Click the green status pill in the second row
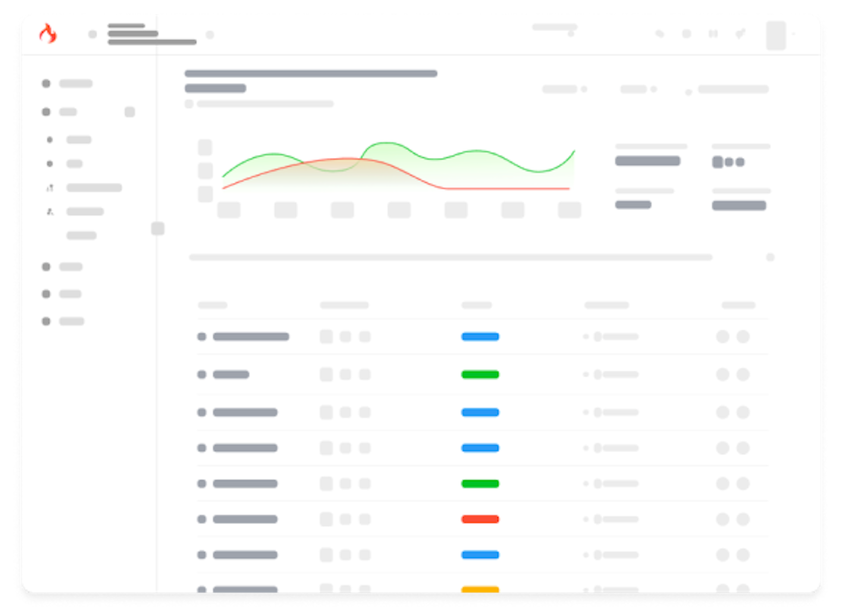Viewport: 841px width, 616px height. [x=480, y=374]
